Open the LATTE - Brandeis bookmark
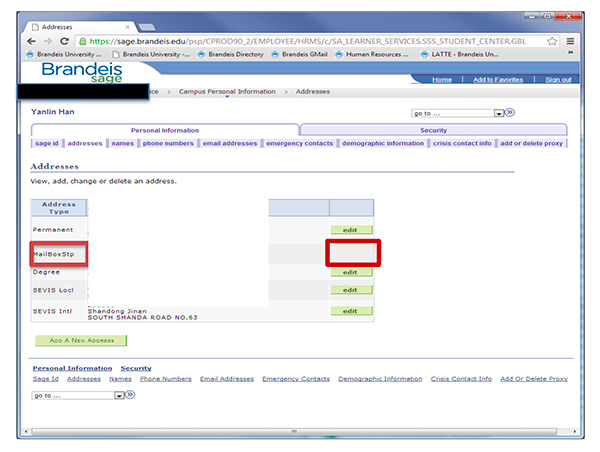Viewport: 600px width, 452px height. tap(460, 54)
